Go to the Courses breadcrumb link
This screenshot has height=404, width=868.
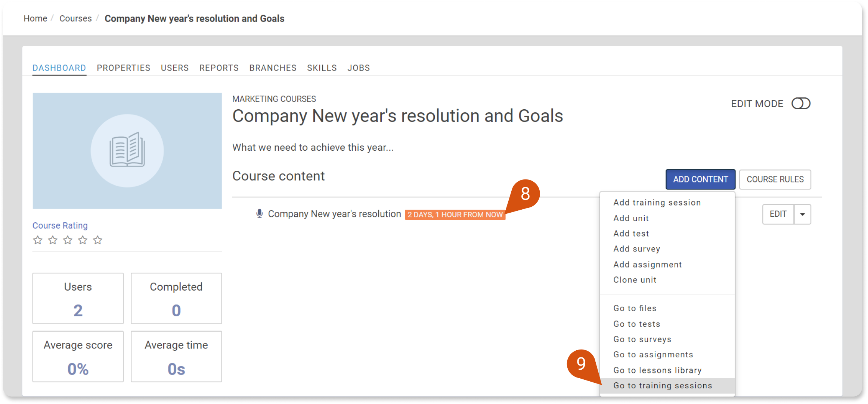(x=75, y=19)
